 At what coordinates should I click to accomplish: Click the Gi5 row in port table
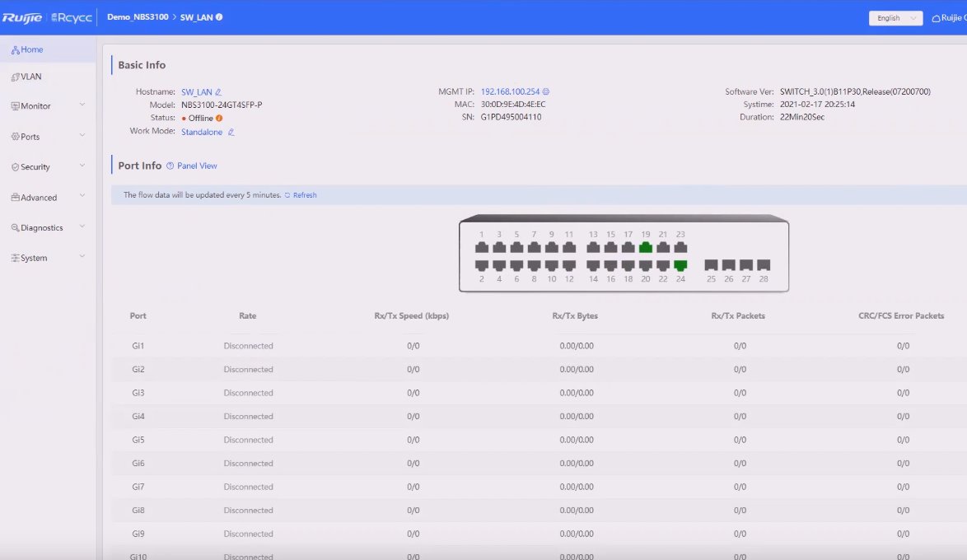click(x=138, y=440)
